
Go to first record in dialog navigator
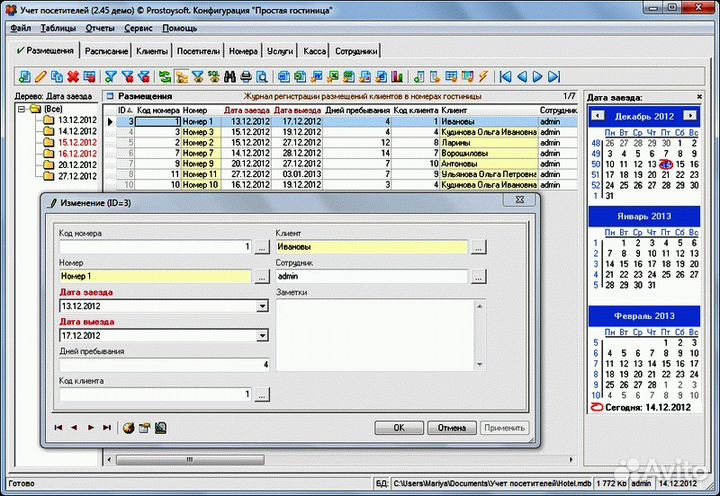tap(59, 428)
